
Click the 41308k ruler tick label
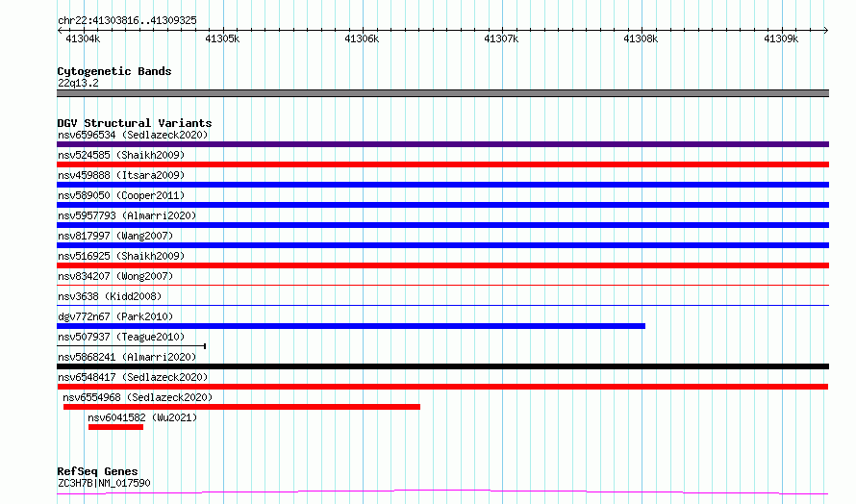[641, 38]
